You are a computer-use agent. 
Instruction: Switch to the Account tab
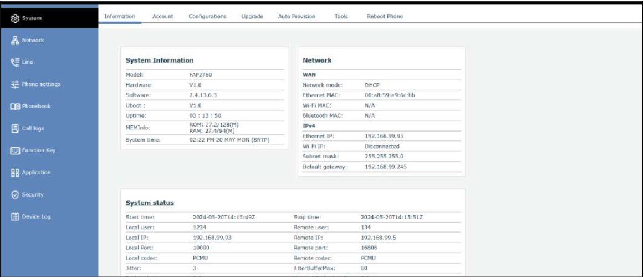(x=162, y=17)
